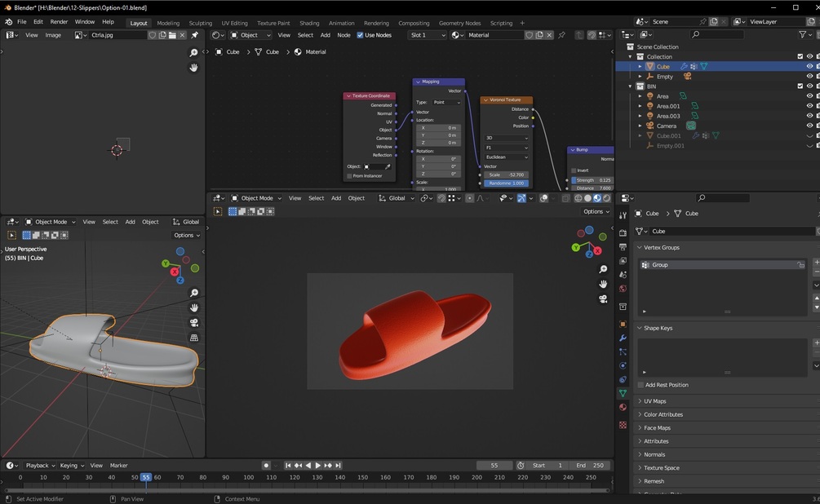Toggle proportional editing in main viewport
The height and width of the screenshot is (504, 820).
(470, 198)
